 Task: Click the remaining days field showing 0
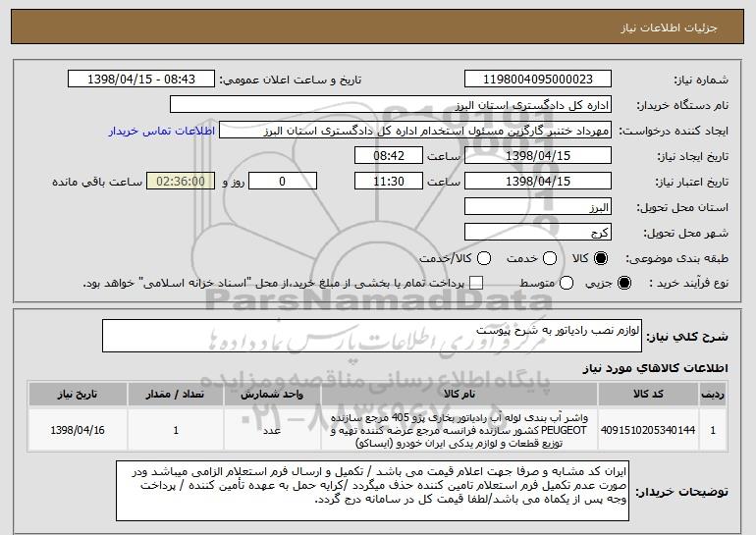pyautogui.click(x=283, y=182)
